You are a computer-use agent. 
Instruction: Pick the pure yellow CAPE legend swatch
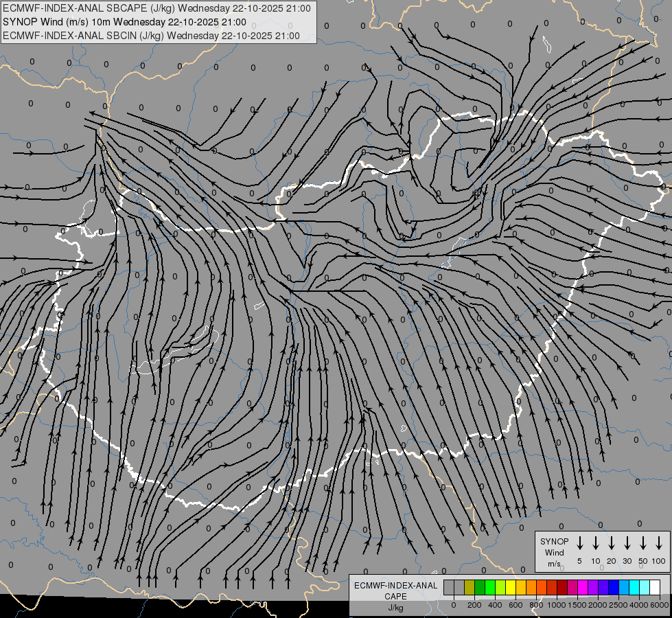[x=511, y=587]
